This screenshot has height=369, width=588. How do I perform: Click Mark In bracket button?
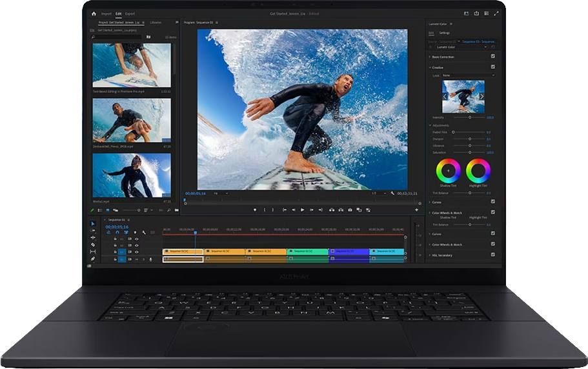(x=265, y=210)
